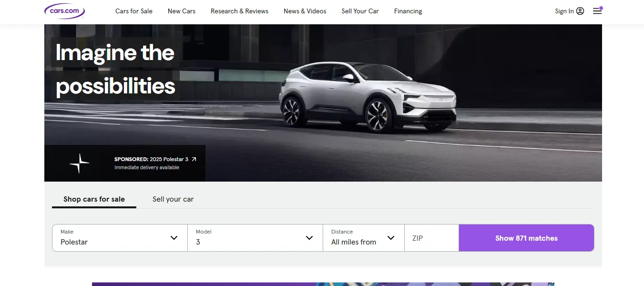This screenshot has width=644, height=286.
Task: Open the New Cars menu item
Action: pos(181,11)
